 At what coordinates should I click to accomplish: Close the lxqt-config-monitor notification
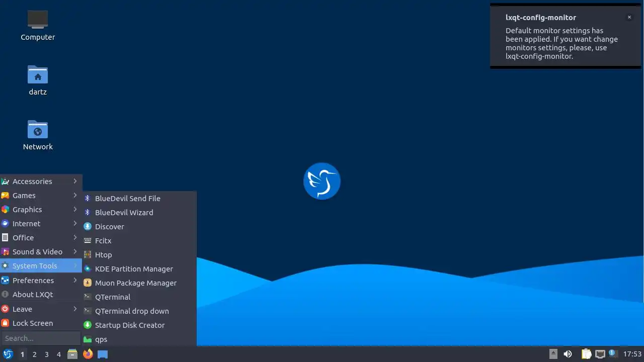[x=629, y=17]
